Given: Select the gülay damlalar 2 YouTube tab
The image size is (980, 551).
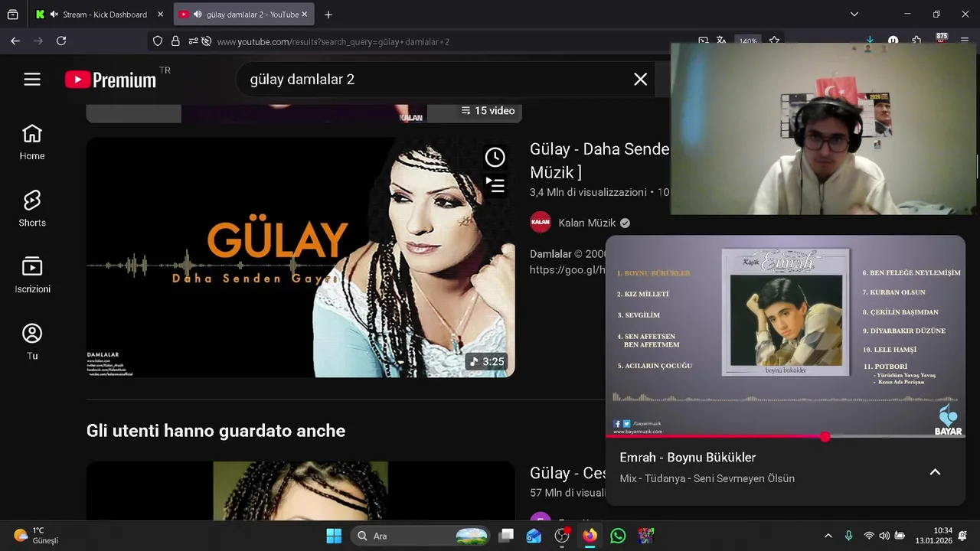Looking at the screenshot, I should (x=243, y=15).
